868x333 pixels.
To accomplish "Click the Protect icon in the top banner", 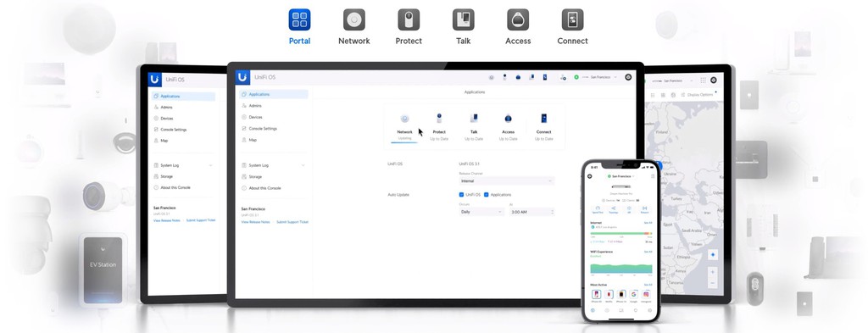I will click(409, 20).
